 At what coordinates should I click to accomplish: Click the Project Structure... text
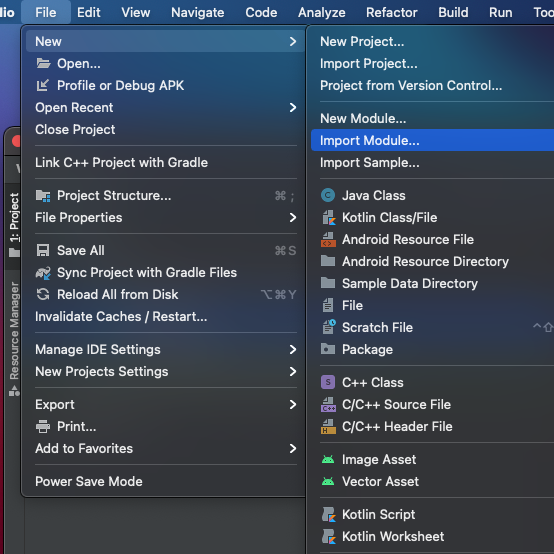pos(114,196)
